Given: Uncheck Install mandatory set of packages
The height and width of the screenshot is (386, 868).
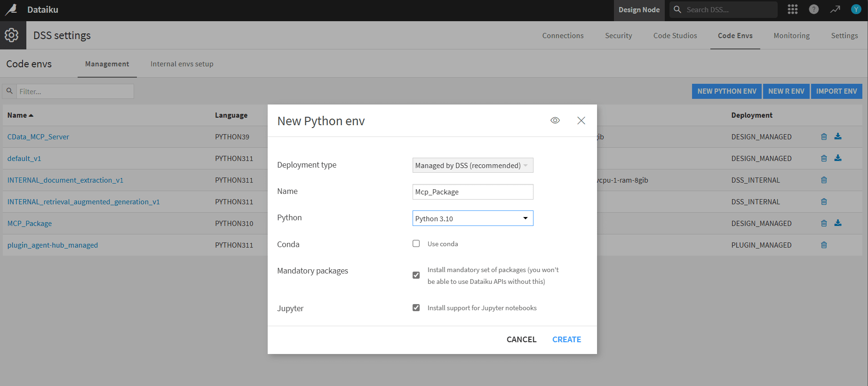Looking at the screenshot, I should point(416,275).
